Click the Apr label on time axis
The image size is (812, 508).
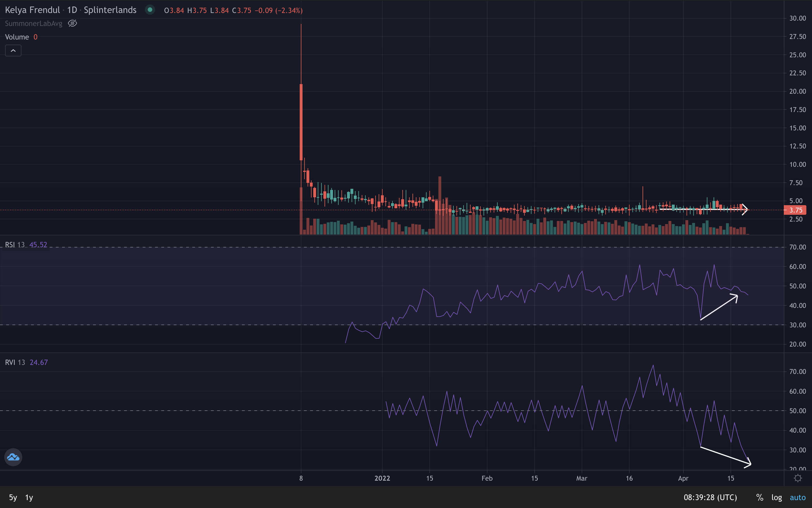pyautogui.click(x=683, y=478)
